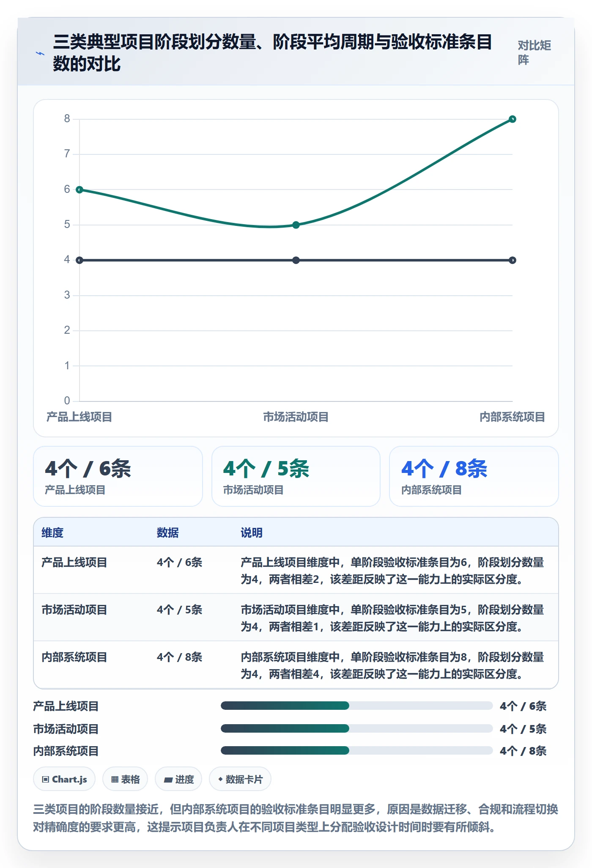Click the 说明 table column header

point(252,533)
